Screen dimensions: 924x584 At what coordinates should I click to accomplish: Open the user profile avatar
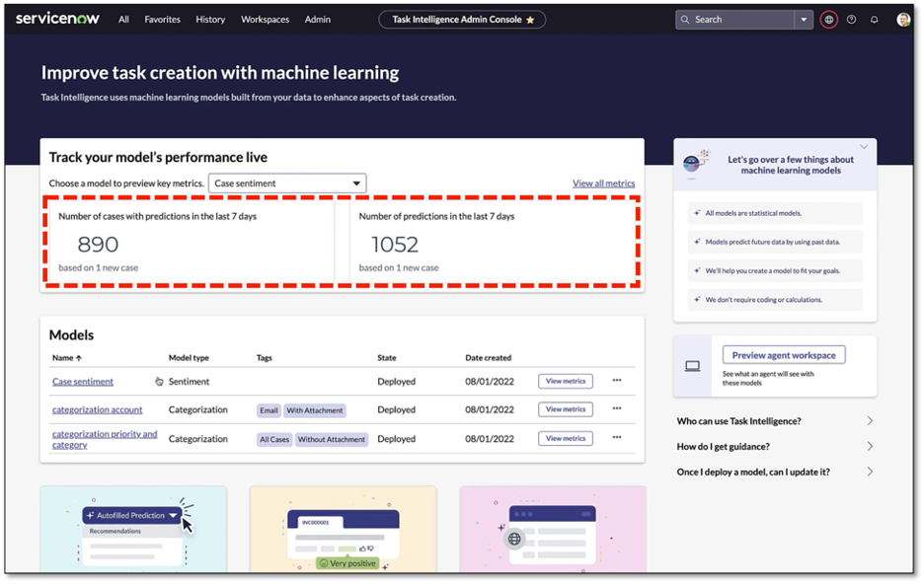point(903,20)
